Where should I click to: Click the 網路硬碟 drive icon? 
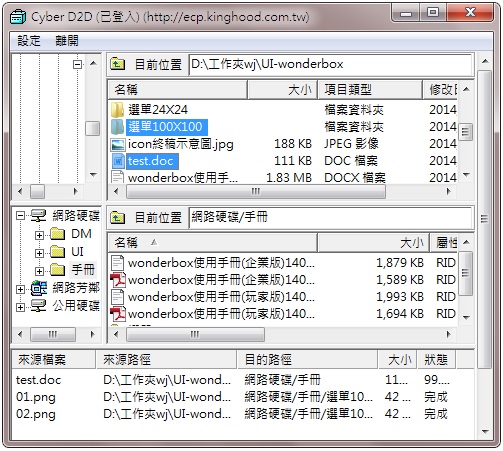pyautogui.click(x=38, y=216)
